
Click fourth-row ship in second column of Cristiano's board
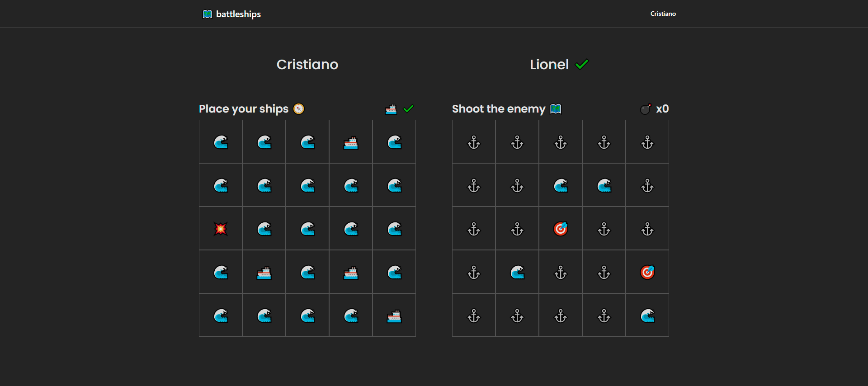pos(264,272)
